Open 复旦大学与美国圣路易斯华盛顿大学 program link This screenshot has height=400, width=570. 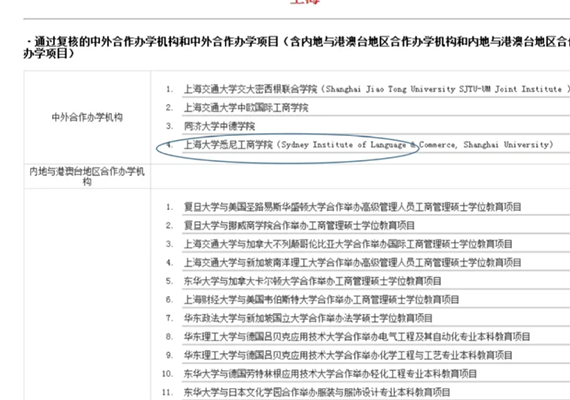(x=352, y=207)
